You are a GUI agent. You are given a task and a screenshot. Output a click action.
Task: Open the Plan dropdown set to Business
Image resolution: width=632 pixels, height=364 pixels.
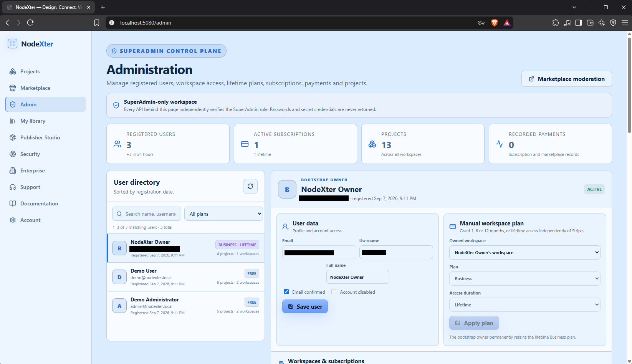pos(524,279)
